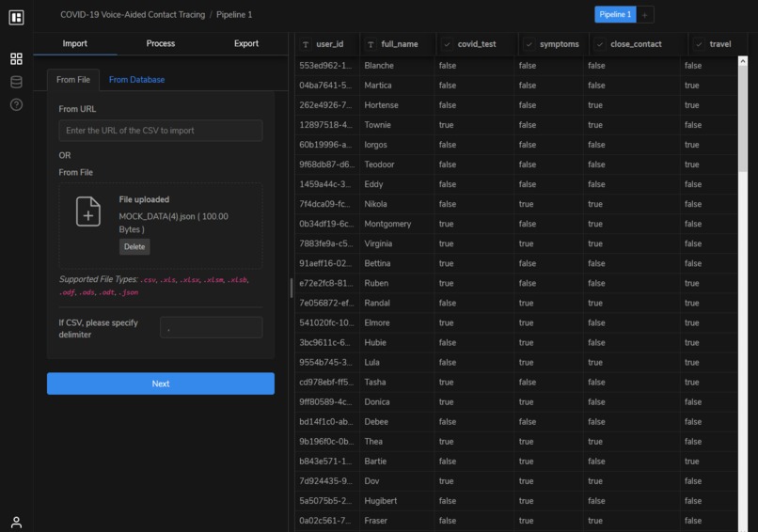Select the user_id cell e72e2fc8-81...

[325, 284]
